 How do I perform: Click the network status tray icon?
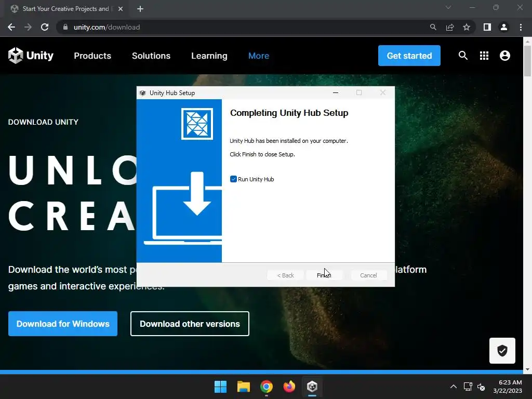(468, 387)
